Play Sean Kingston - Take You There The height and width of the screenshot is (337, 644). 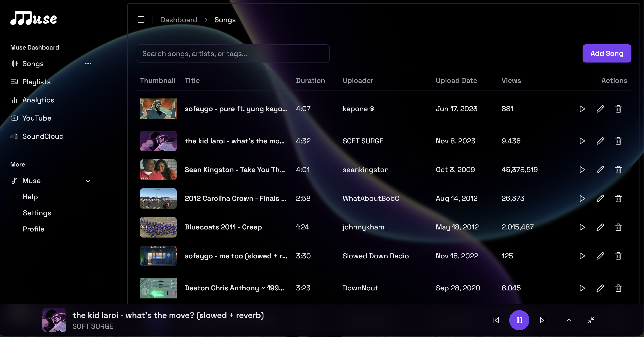[x=582, y=170]
